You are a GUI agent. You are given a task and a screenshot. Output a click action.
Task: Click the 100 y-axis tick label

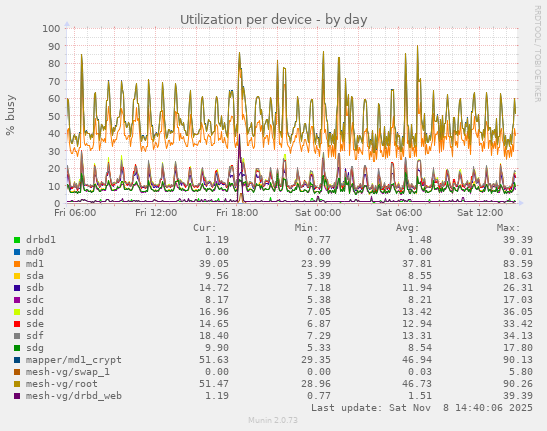(51, 28)
